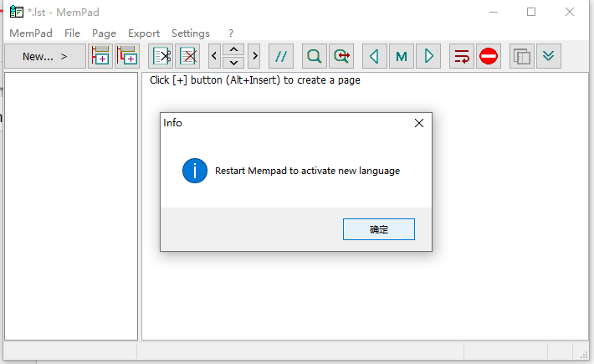Open the Page menu

[x=105, y=33]
